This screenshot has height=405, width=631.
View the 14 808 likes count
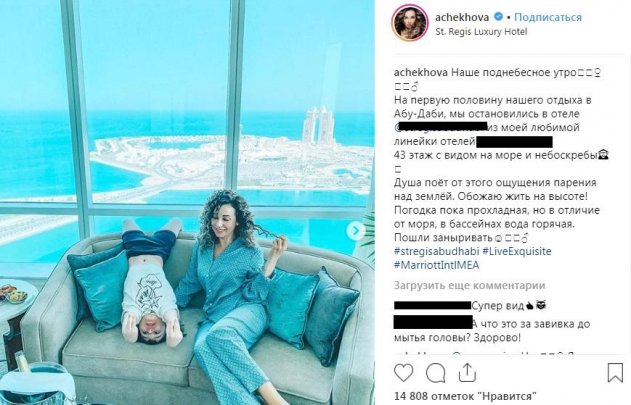coord(466,396)
